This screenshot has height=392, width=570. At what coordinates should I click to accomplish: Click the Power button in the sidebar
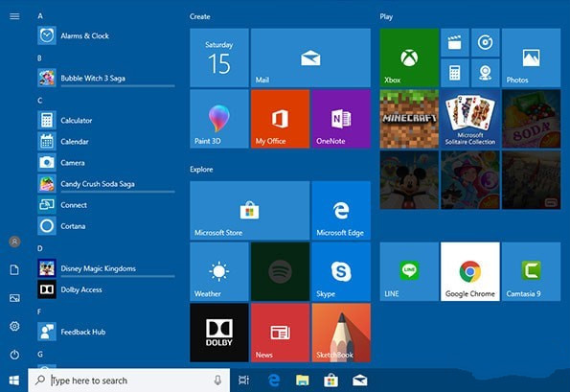pos(14,355)
